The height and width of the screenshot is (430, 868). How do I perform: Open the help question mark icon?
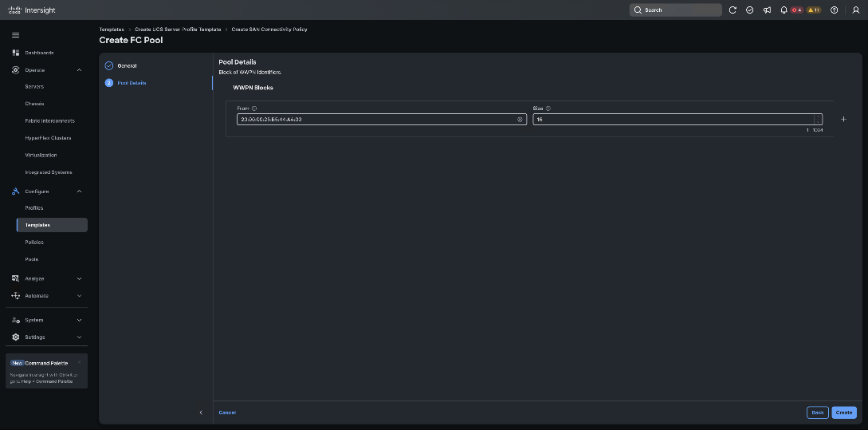pos(835,10)
